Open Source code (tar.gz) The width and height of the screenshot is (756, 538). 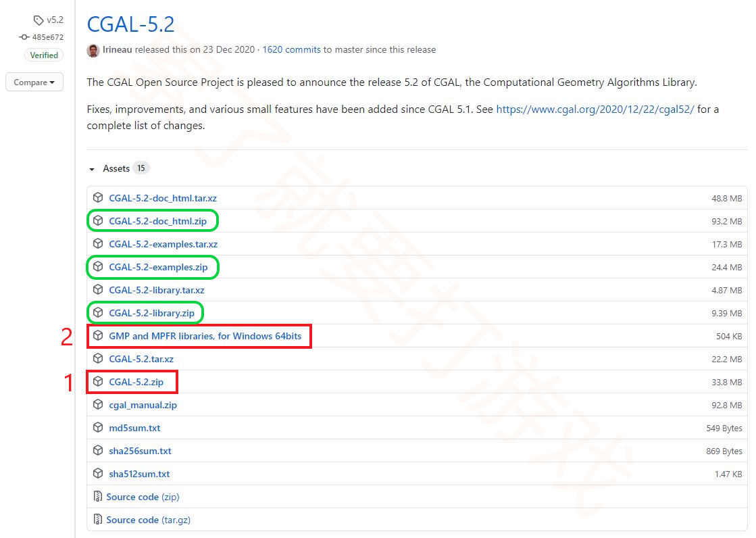click(147, 519)
